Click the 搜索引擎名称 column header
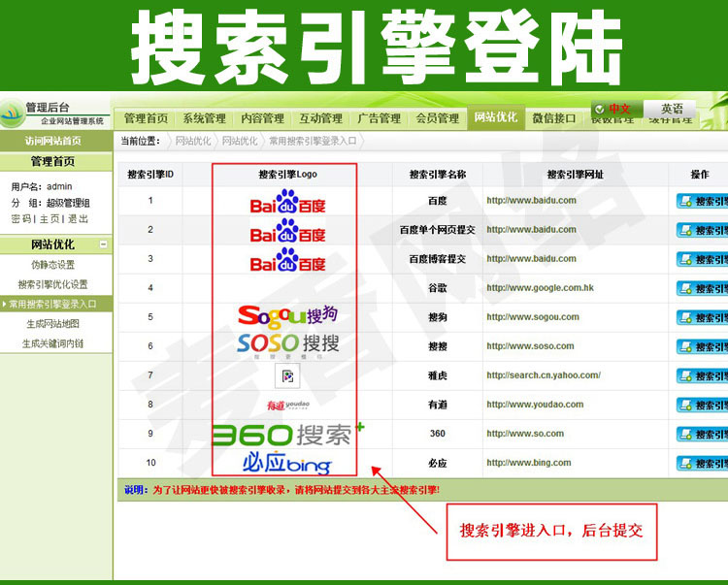The width and height of the screenshot is (728, 585). [438, 175]
